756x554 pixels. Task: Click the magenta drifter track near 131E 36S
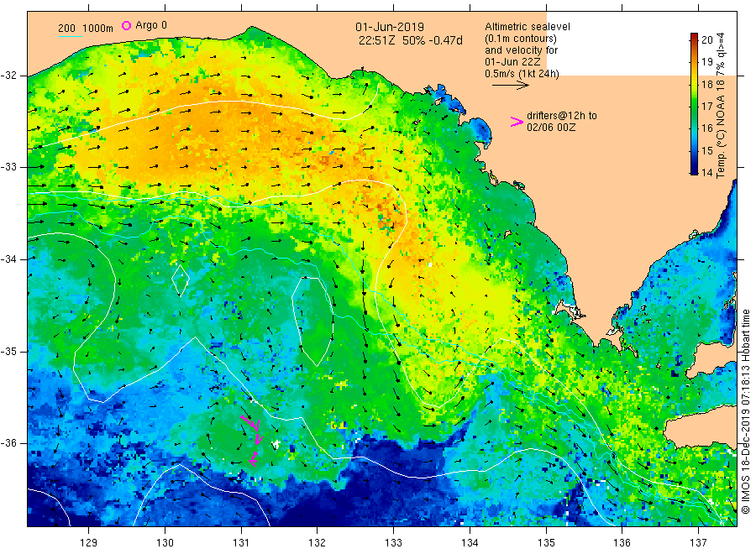253,441
